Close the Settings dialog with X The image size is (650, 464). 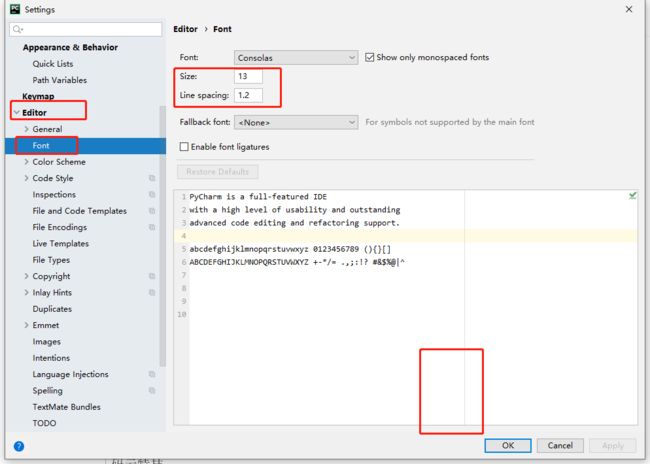point(629,9)
